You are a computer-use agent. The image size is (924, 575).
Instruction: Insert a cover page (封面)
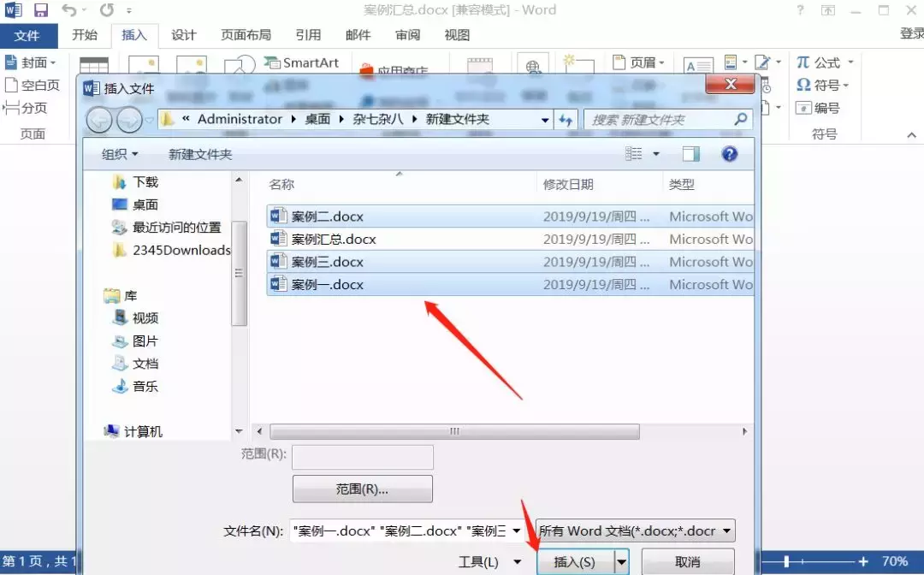coord(30,62)
